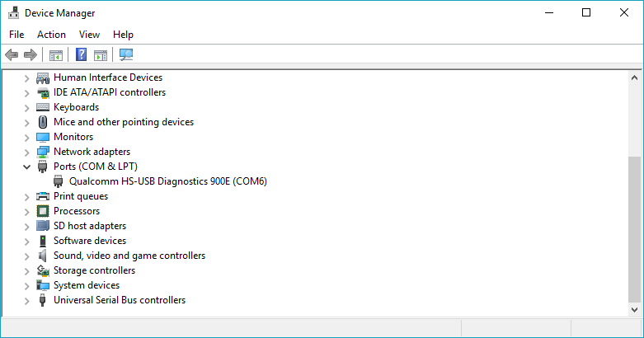Maximize the Device Manager window
644x338 pixels.
coord(586,12)
